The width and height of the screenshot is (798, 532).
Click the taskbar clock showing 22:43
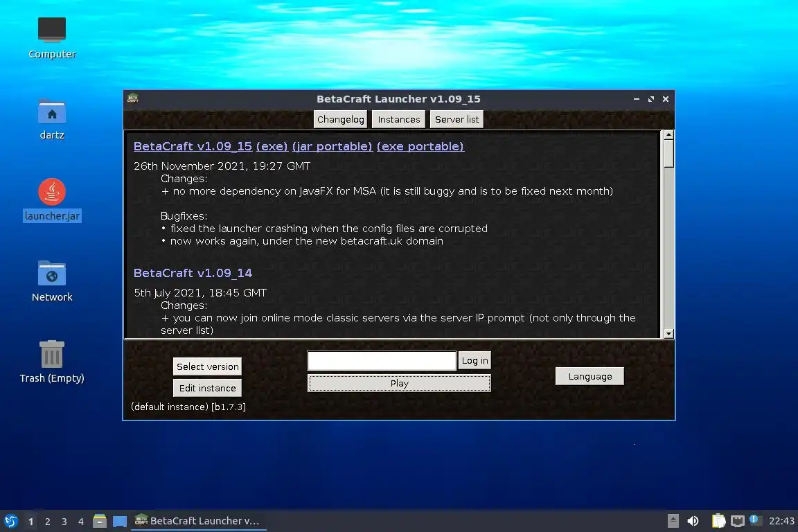click(781, 521)
